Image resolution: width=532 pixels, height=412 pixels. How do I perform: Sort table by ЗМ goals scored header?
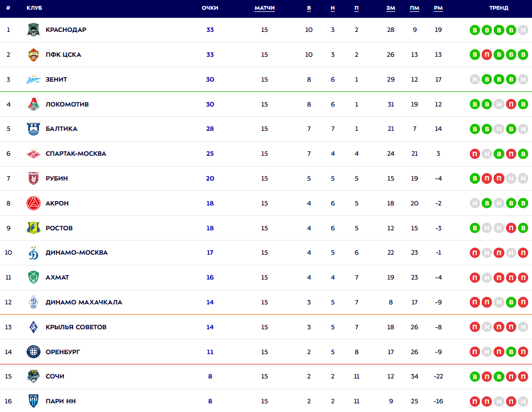pos(391,8)
